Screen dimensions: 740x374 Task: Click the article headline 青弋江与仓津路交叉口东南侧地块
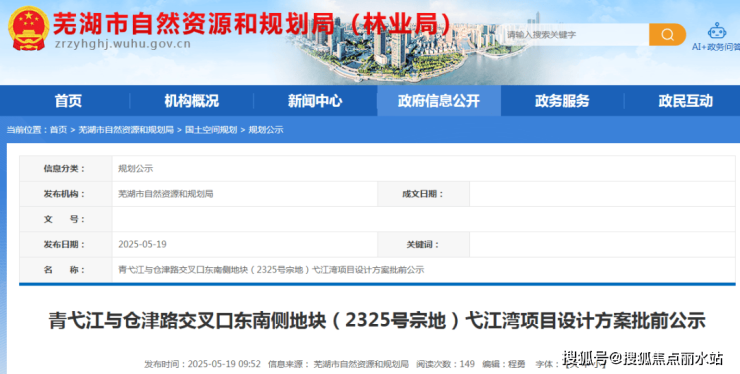click(377, 321)
